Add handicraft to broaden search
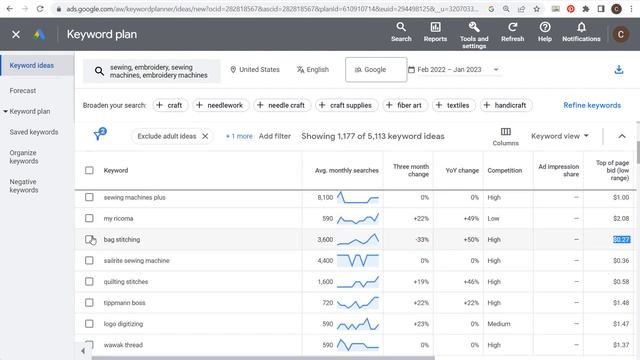The width and height of the screenshot is (640, 360). pos(506,105)
